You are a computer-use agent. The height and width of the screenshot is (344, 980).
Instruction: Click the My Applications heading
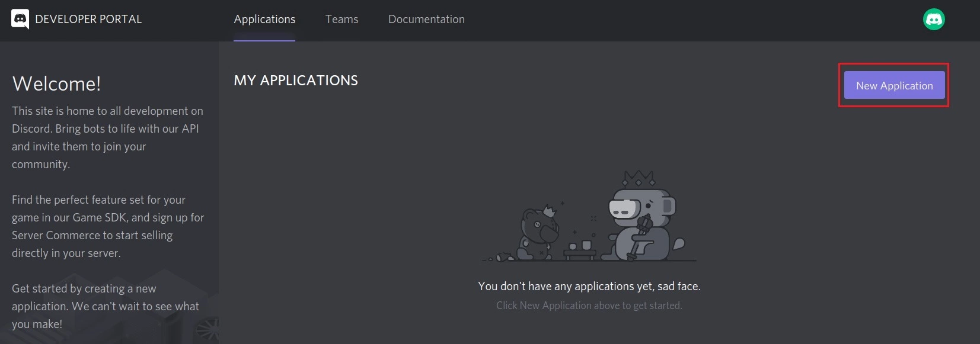[x=296, y=81]
